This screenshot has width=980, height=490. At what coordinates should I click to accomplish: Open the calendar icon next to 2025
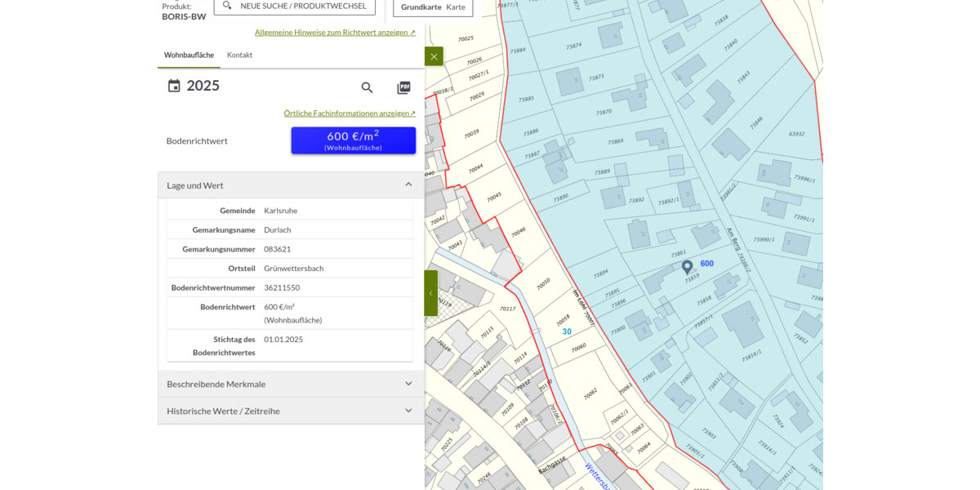[x=174, y=86]
